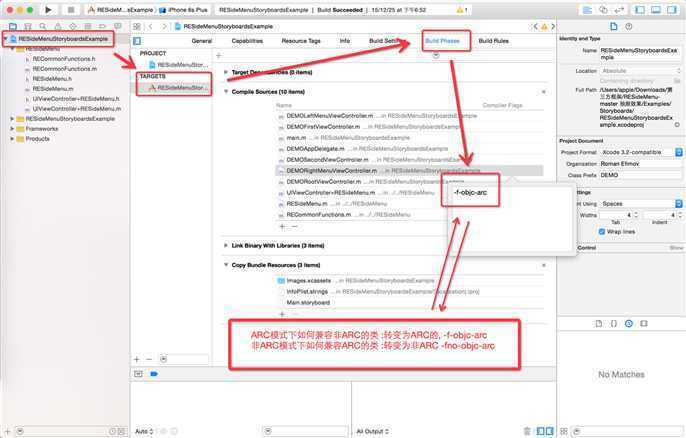686x438 pixels.
Task: Show the Object library
Action: [x=629, y=324]
